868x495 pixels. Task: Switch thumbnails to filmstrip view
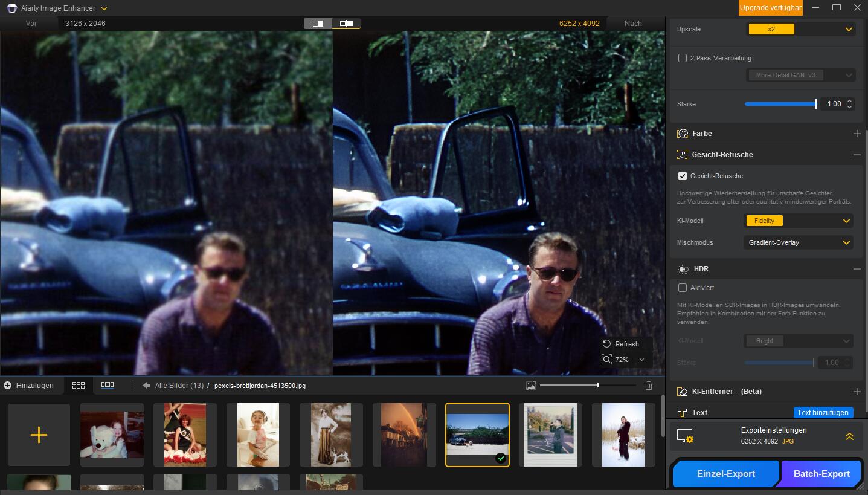pos(108,385)
